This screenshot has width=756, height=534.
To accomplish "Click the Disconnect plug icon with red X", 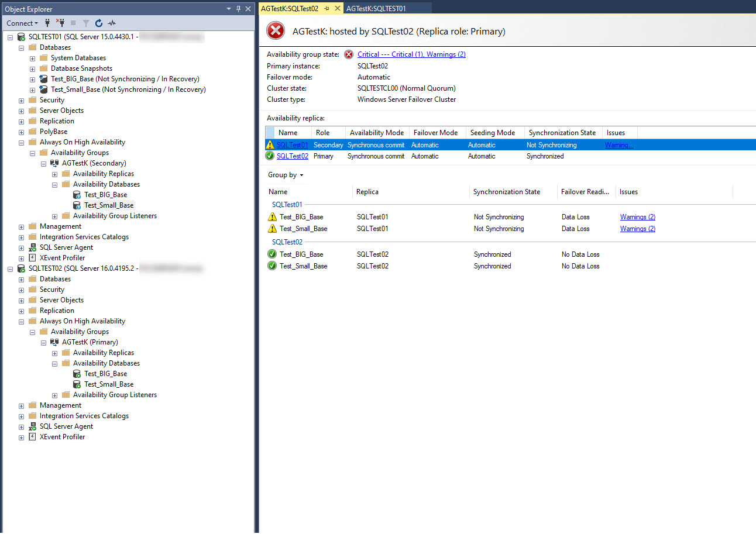I will 60,23.
